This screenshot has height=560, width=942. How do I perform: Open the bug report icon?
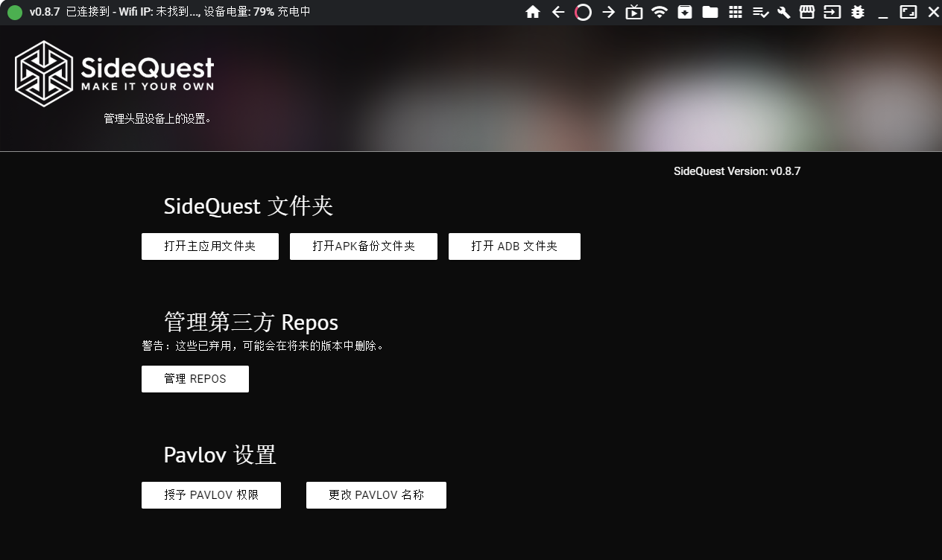pyautogui.click(x=858, y=12)
